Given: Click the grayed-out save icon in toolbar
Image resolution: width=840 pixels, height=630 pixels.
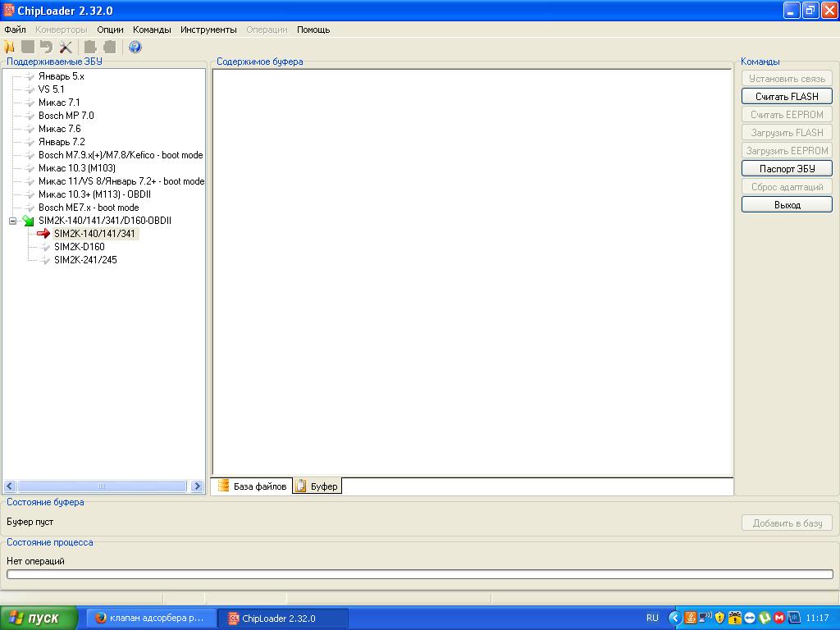Looking at the screenshot, I should [28, 47].
